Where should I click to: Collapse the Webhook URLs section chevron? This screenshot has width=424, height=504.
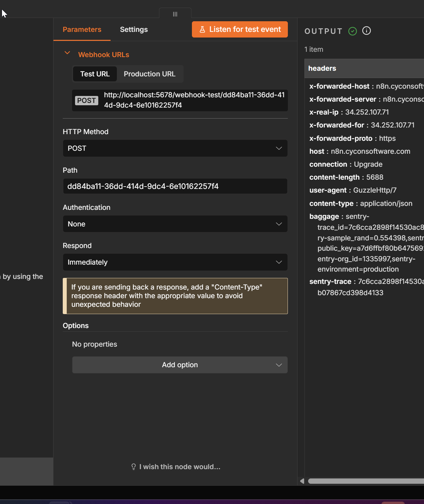tap(67, 53)
